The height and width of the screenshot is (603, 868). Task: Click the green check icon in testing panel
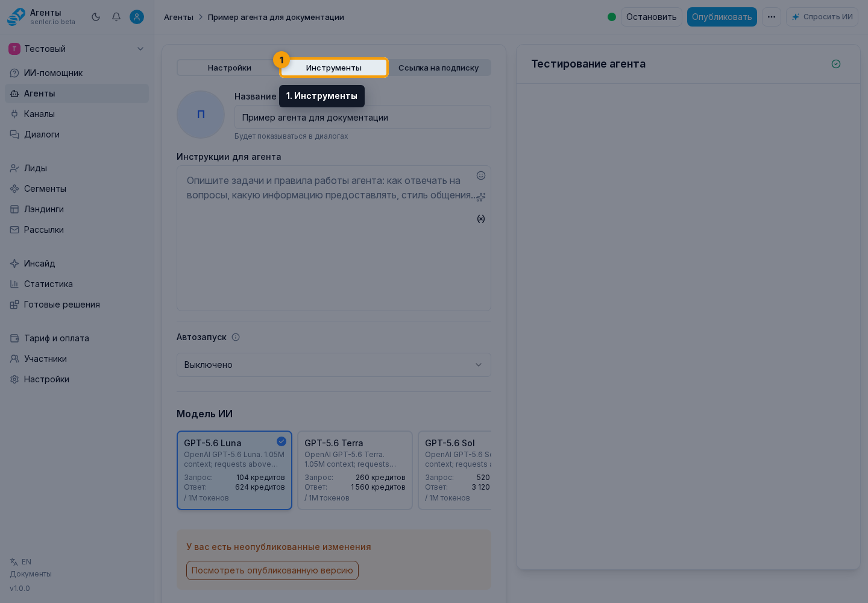836,64
